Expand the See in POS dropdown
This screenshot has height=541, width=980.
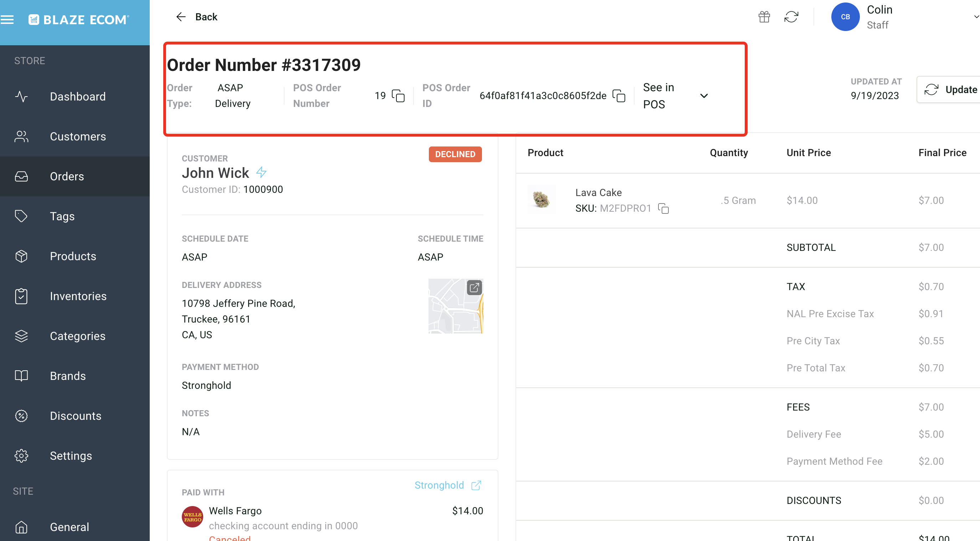coord(704,96)
